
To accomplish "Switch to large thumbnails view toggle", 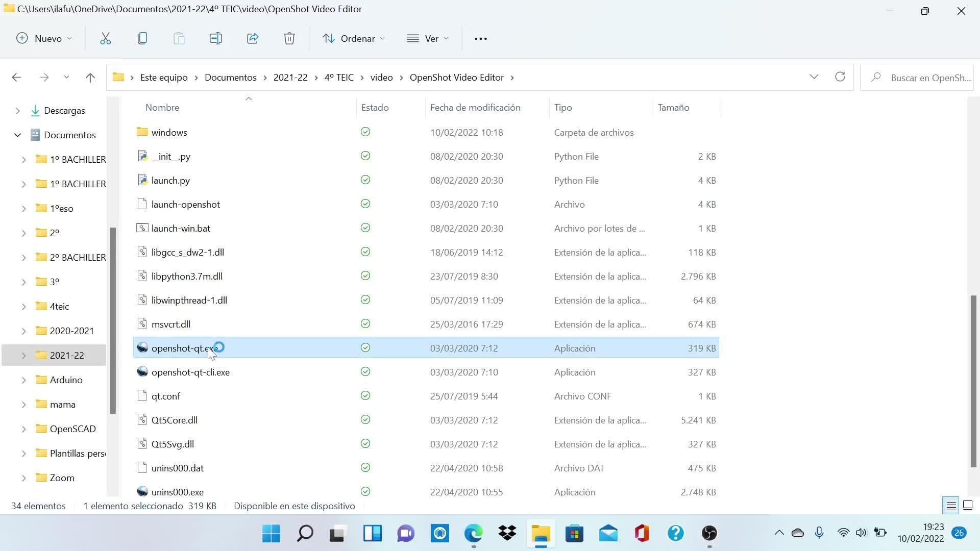I will click(967, 506).
